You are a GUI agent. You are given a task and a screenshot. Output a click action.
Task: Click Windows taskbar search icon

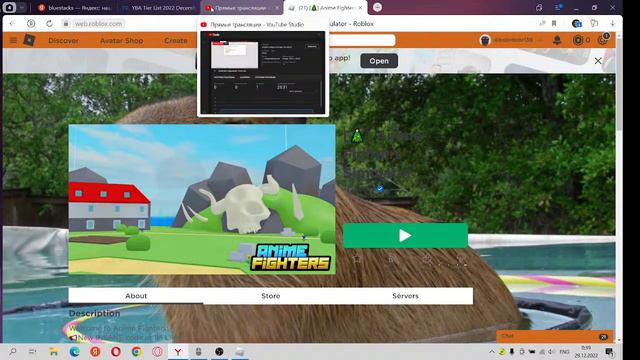13,351
